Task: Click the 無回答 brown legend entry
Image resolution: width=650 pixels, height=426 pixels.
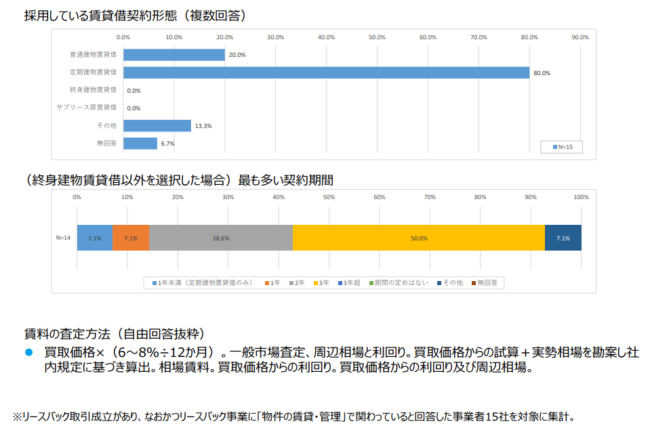Action: 484,283
